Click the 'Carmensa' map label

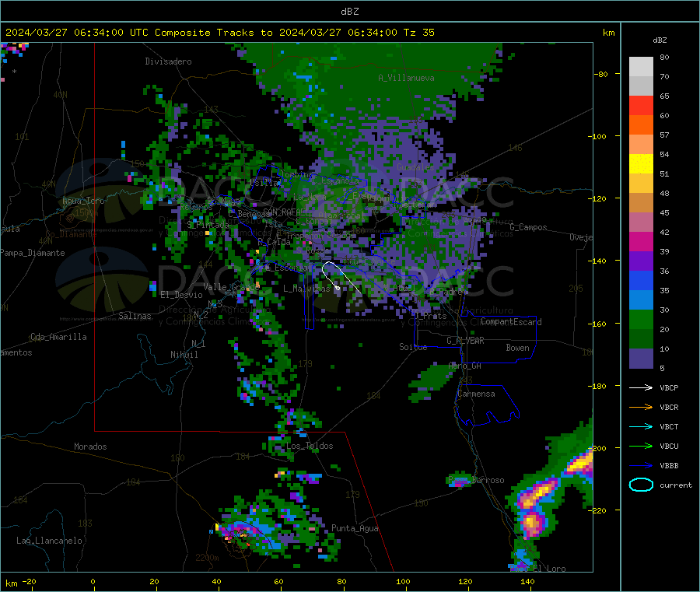tap(476, 394)
